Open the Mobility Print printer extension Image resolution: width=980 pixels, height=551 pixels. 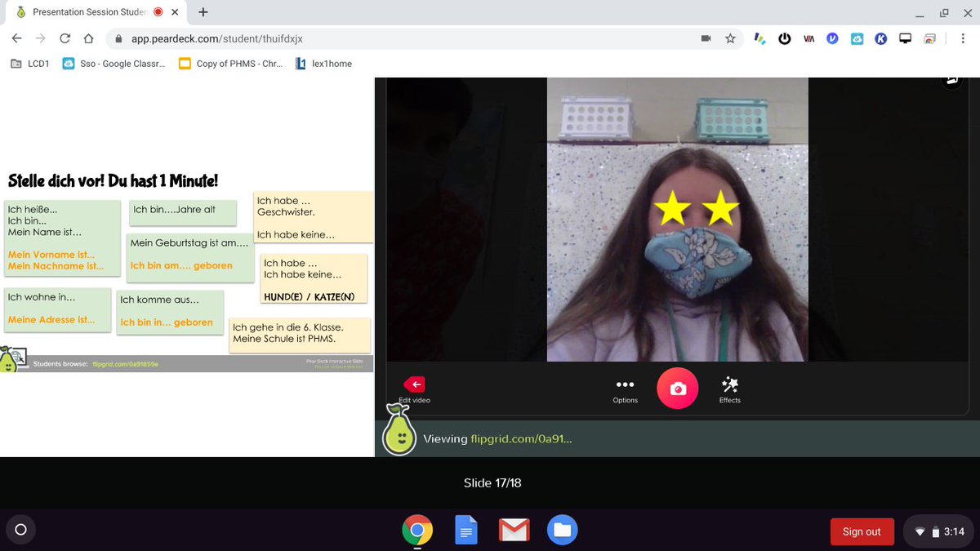point(930,38)
